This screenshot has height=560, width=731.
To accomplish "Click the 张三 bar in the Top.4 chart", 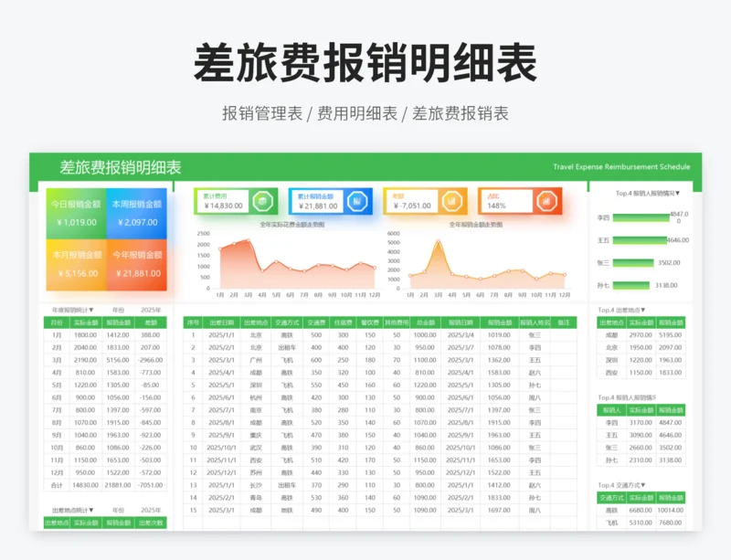I will [633, 263].
